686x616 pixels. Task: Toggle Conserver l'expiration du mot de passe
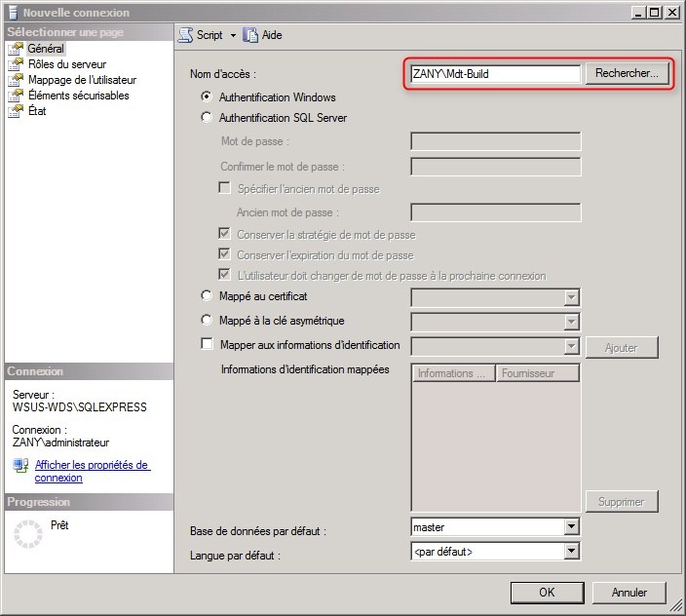tap(224, 253)
